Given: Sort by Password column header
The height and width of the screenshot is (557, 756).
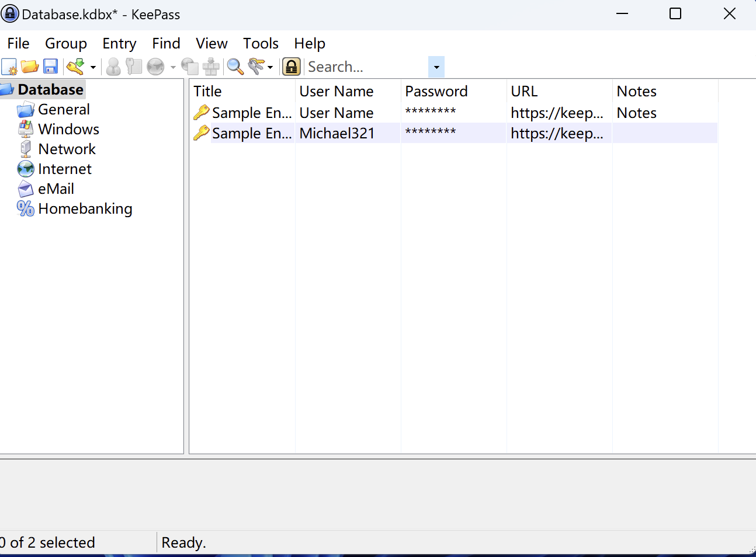Looking at the screenshot, I should click(x=454, y=92).
